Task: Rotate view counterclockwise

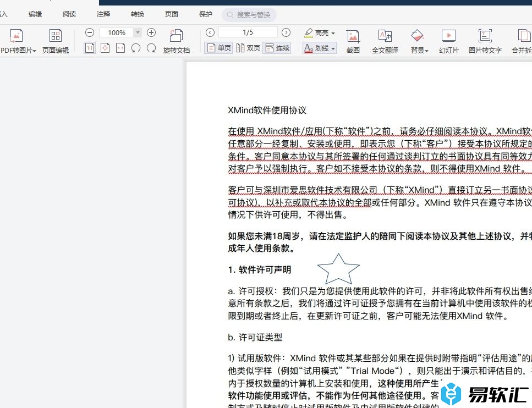Action: tap(136, 48)
